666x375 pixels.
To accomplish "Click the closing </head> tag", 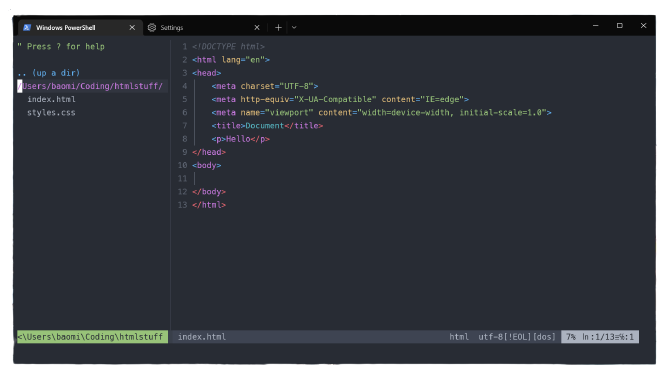I will [x=209, y=152].
